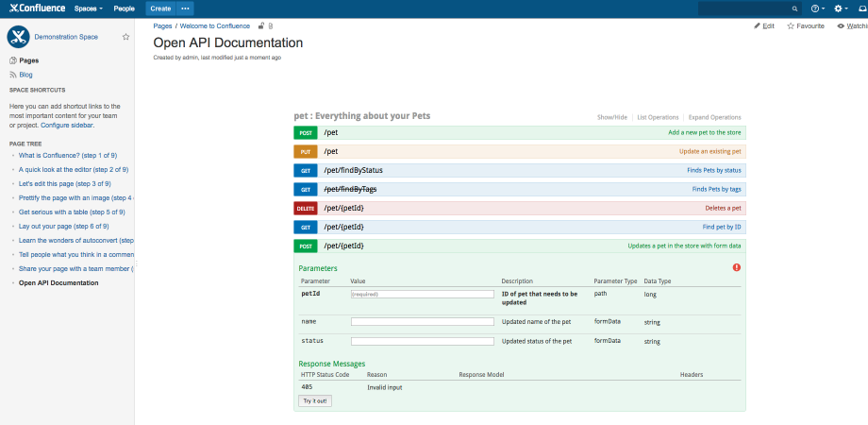
Task: Click the 'Try it out!' button
Action: tap(315, 400)
